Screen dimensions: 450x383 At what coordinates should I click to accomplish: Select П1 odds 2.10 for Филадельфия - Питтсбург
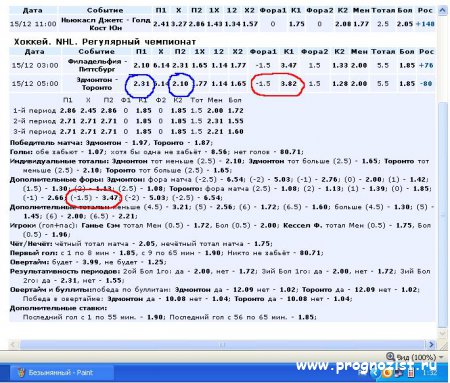pyautogui.click(x=141, y=65)
